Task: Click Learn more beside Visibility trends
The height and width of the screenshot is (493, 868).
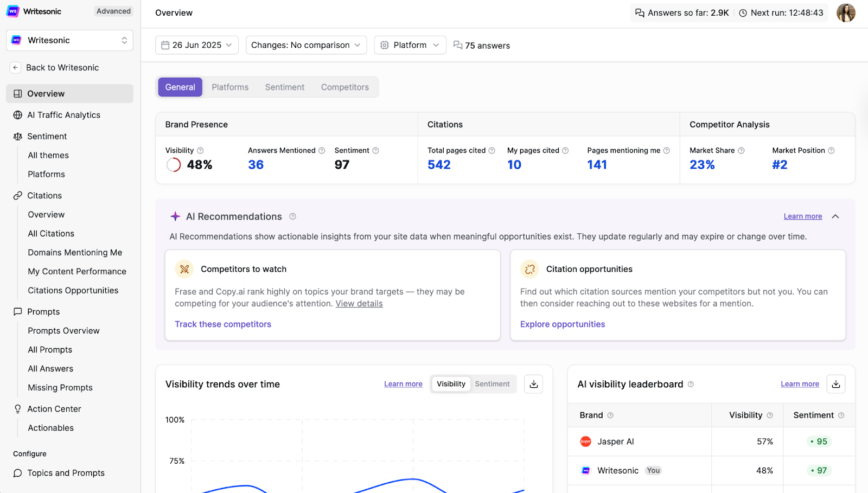Action: tap(403, 384)
